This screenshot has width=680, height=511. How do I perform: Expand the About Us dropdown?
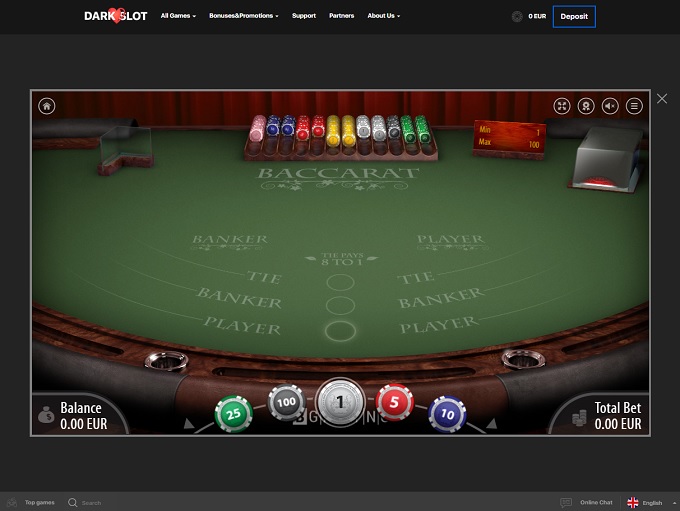coord(383,16)
